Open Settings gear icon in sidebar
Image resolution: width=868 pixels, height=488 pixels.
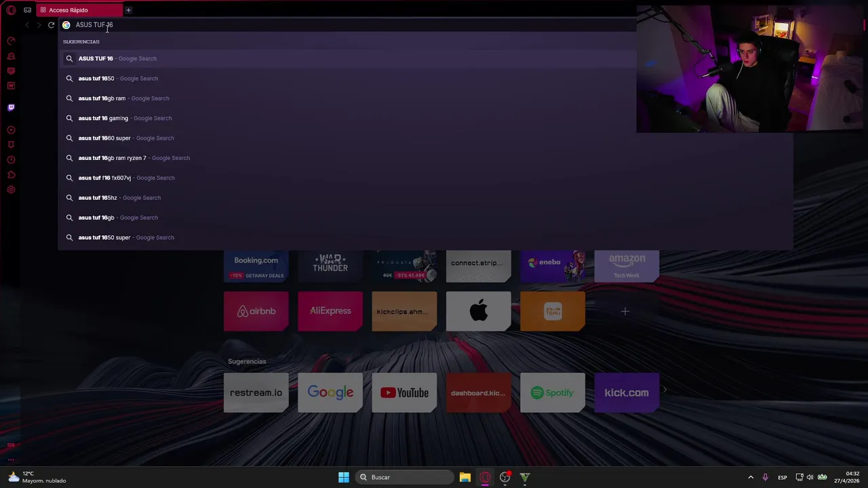click(x=11, y=190)
